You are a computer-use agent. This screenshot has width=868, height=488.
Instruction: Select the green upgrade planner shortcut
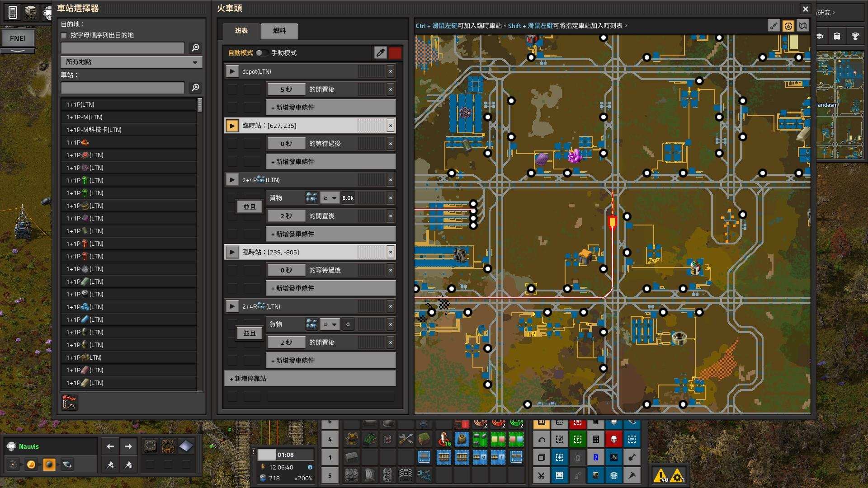578,439
